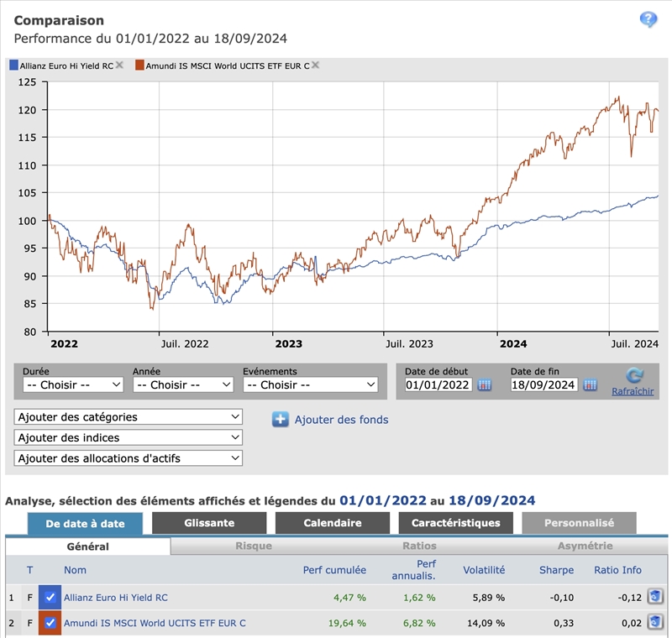
Task: Uncheck the Allianz Euro Hi Yield RC checkbox
Action: (x=50, y=598)
